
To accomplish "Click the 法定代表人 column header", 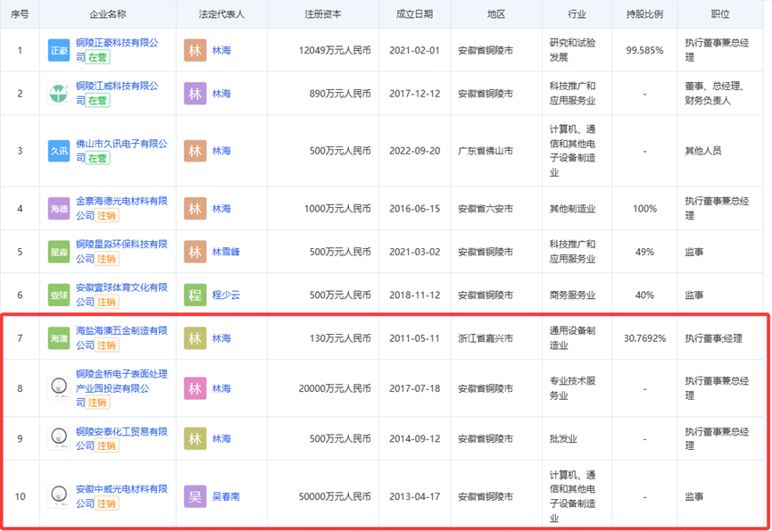I will [221, 14].
